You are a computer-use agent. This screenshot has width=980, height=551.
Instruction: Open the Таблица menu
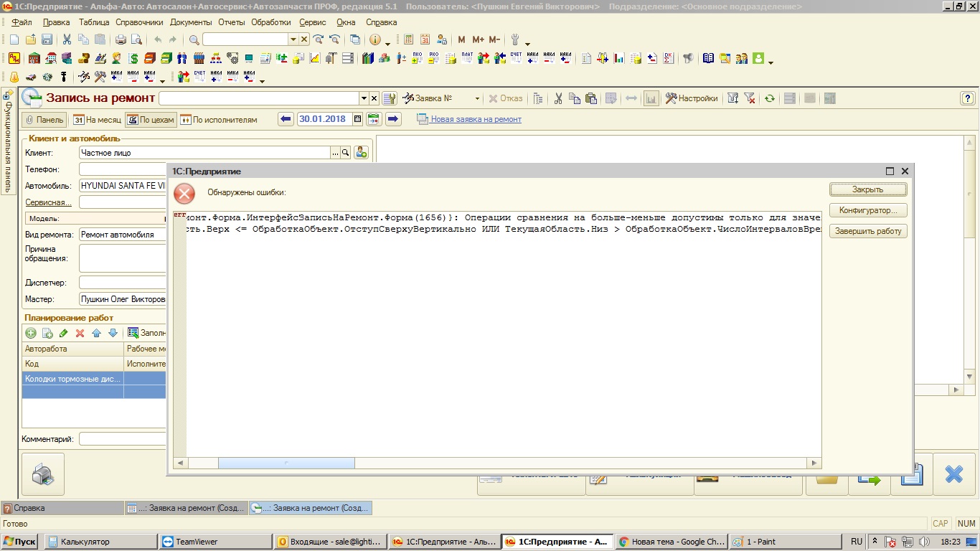pyautogui.click(x=94, y=22)
